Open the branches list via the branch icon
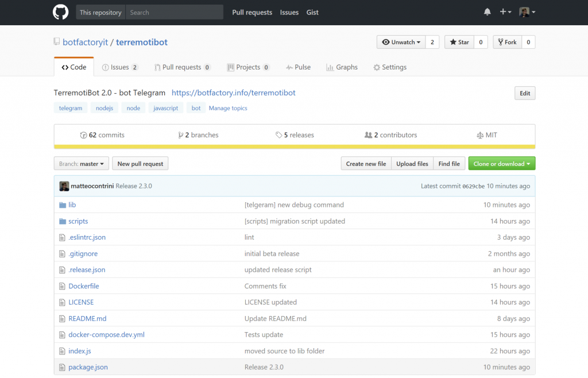Screen dimensions: 588x378 coord(181,134)
